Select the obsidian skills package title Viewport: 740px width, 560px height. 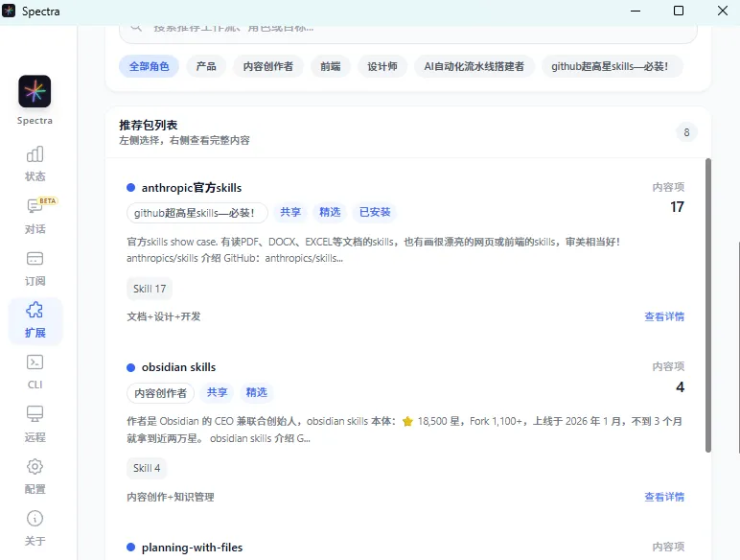point(179,367)
